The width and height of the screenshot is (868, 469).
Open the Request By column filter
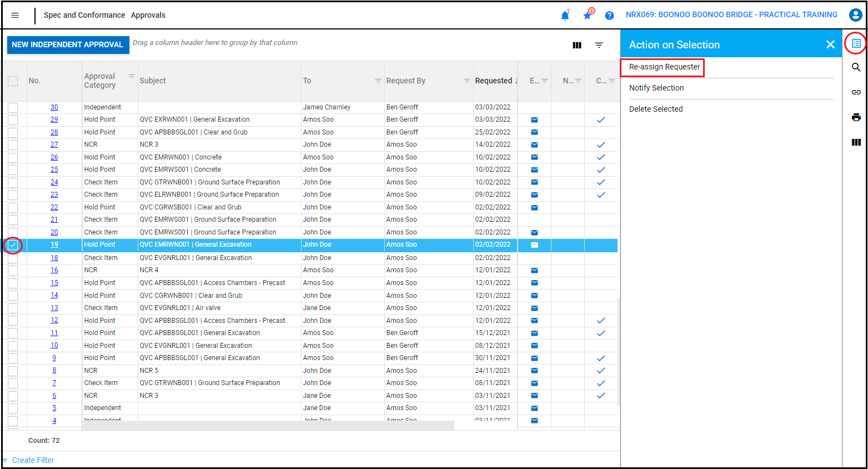[x=467, y=81]
